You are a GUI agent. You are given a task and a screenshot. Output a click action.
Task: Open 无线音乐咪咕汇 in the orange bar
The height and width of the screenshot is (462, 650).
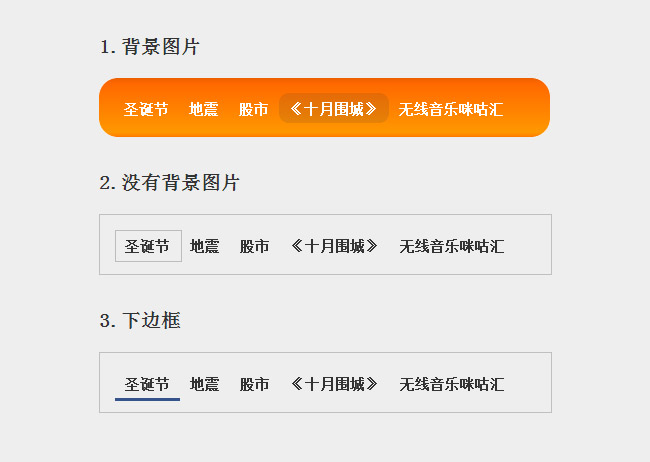click(450, 109)
